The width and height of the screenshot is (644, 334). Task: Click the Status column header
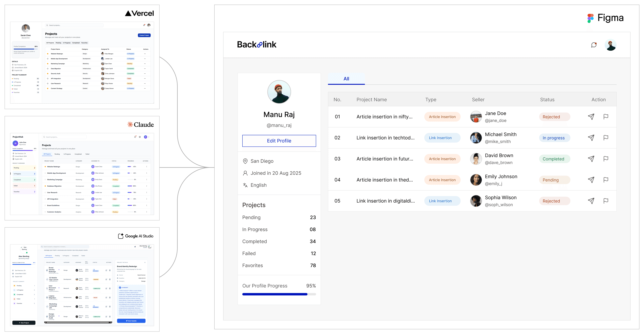(x=547, y=100)
